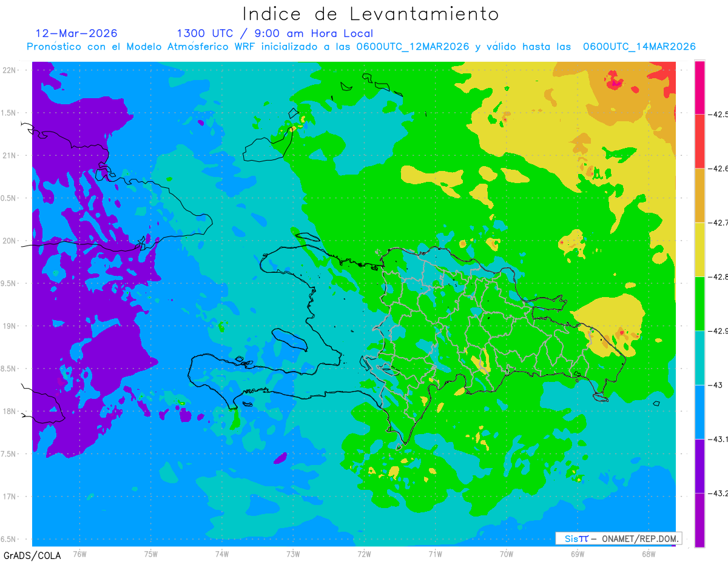Click the "68W" longitude label

coord(648,554)
